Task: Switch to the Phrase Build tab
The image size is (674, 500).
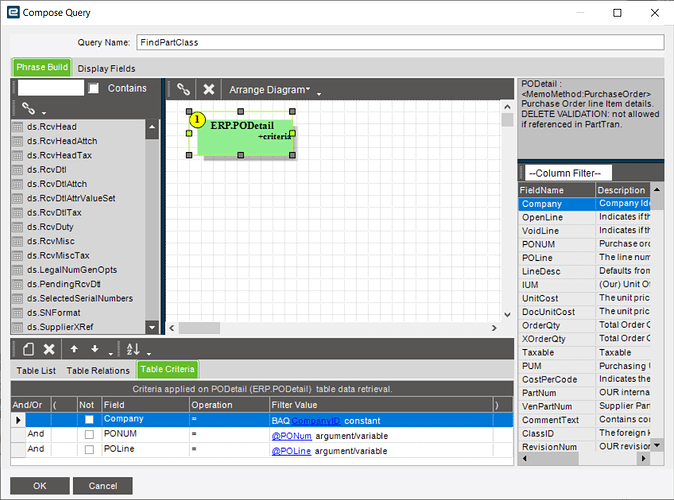Action: [x=42, y=67]
